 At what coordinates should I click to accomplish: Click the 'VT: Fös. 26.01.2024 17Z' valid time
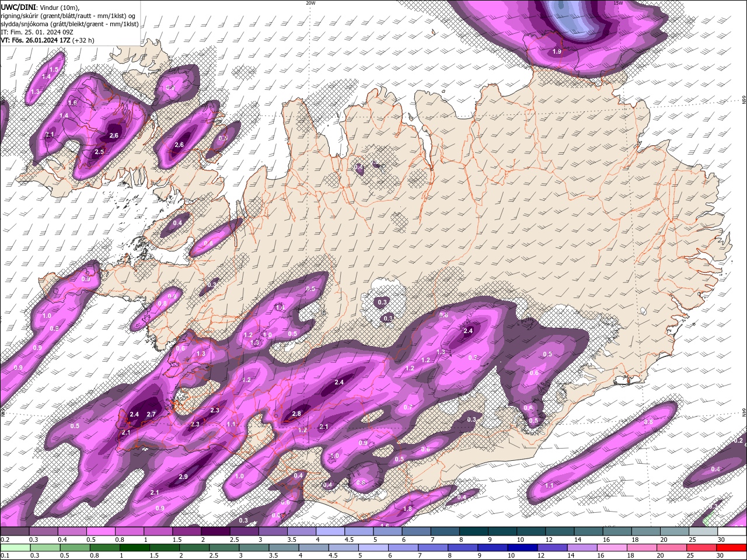(x=34, y=40)
